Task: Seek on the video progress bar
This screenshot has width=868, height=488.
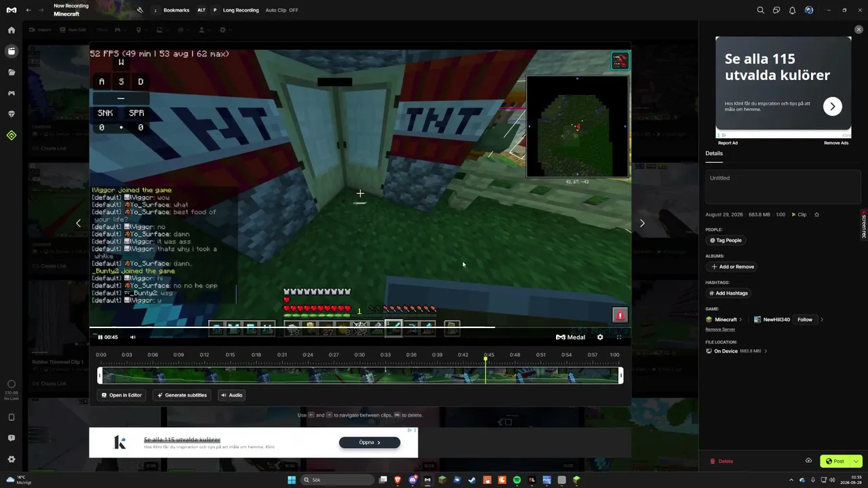Action: point(360,327)
